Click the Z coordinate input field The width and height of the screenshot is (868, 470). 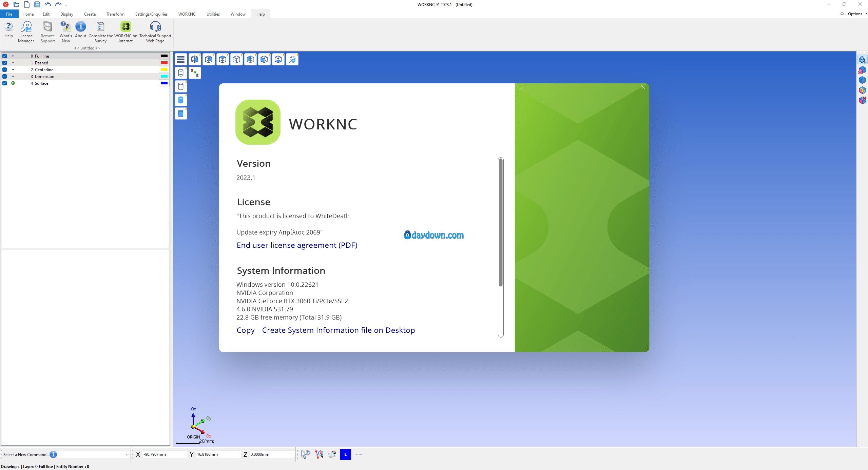point(272,454)
